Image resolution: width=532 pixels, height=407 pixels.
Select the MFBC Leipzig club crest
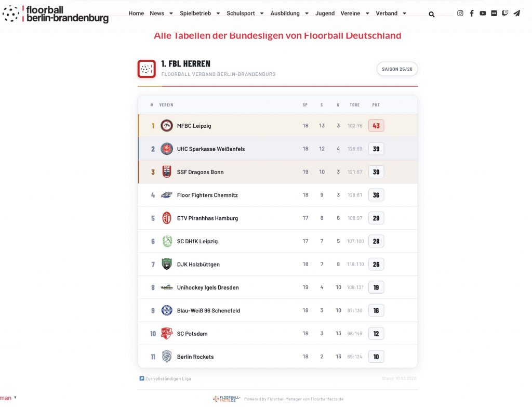coord(166,125)
